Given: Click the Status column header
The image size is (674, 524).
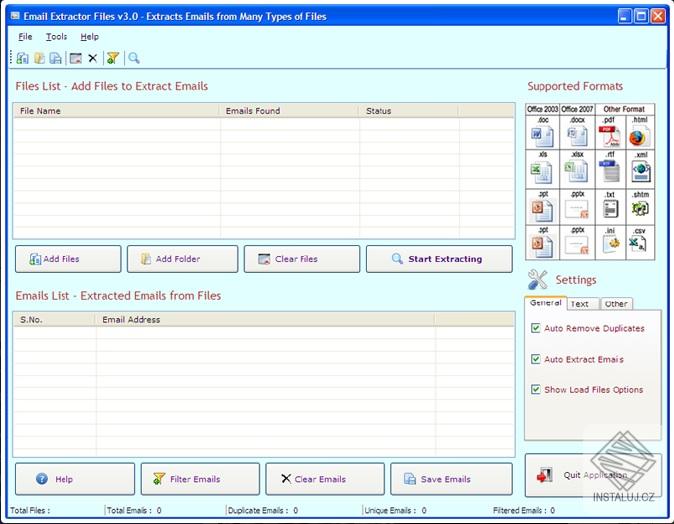Looking at the screenshot, I should pos(409,111).
